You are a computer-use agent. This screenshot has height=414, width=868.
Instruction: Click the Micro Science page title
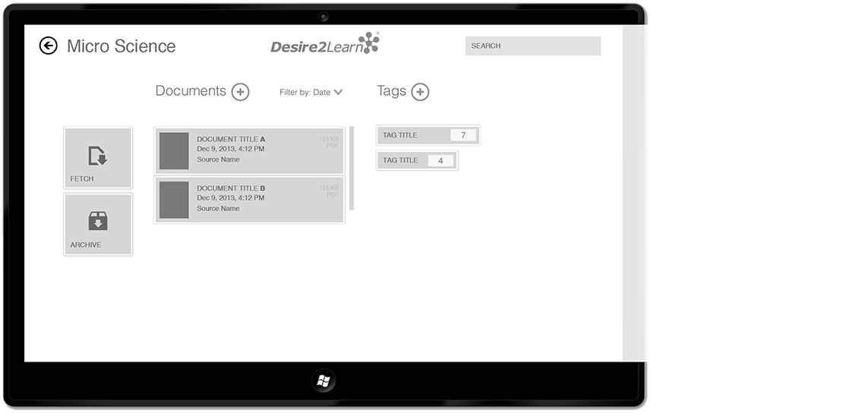[x=121, y=46]
